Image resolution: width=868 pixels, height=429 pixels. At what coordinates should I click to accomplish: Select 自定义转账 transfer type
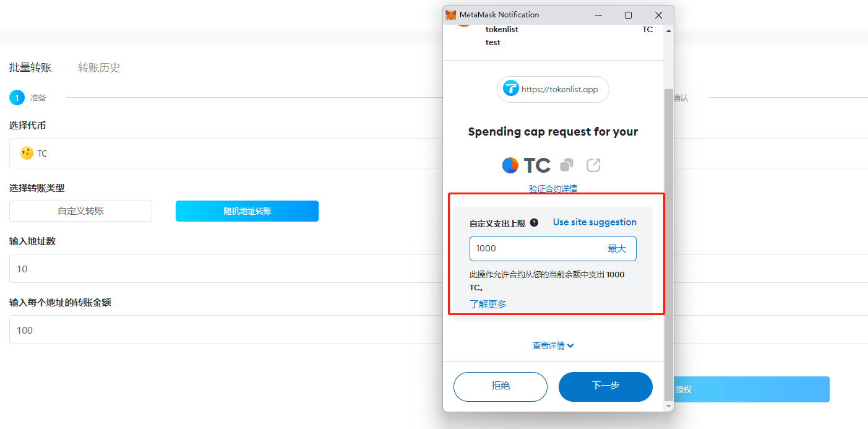[x=80, y=211]
